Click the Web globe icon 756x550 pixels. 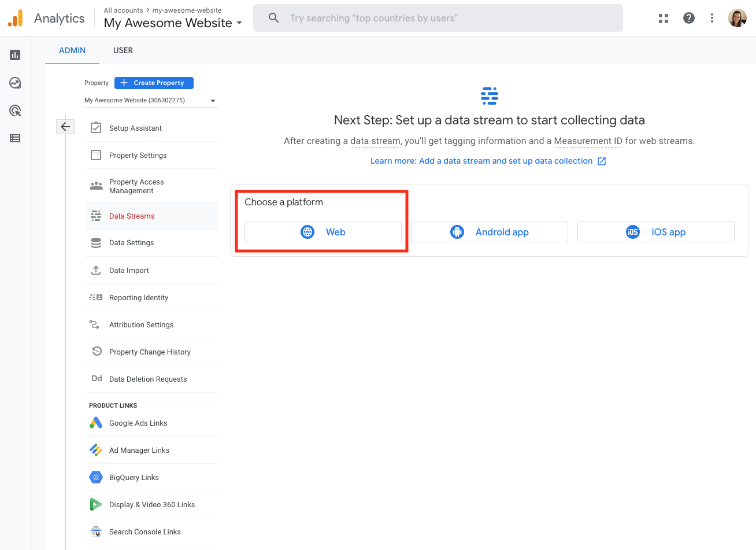click(x=307, y=232)
